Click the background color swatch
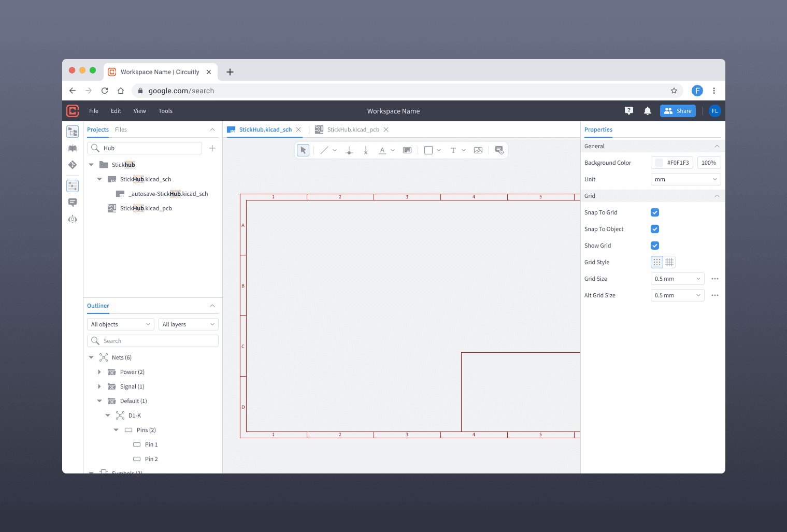 coord(659,163)
